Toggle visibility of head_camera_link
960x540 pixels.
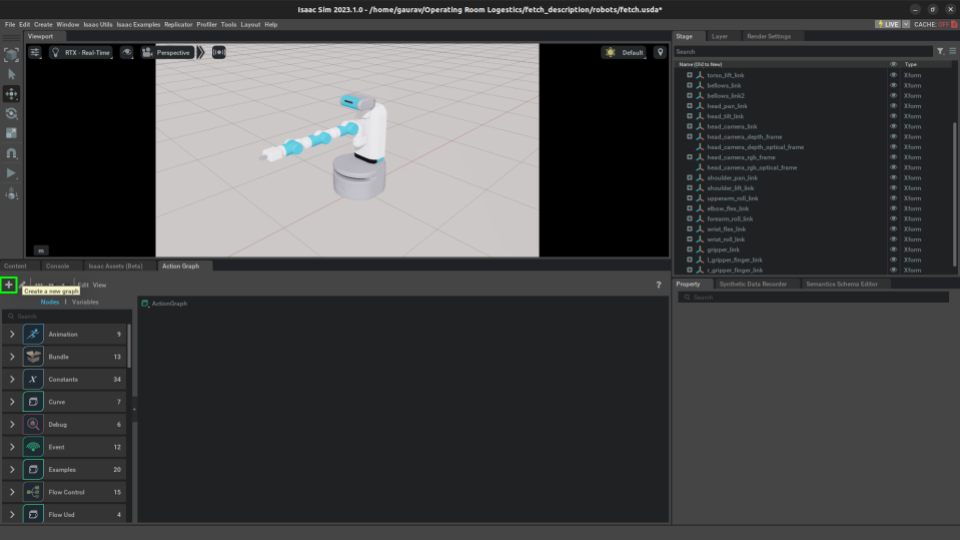(893, 127)
